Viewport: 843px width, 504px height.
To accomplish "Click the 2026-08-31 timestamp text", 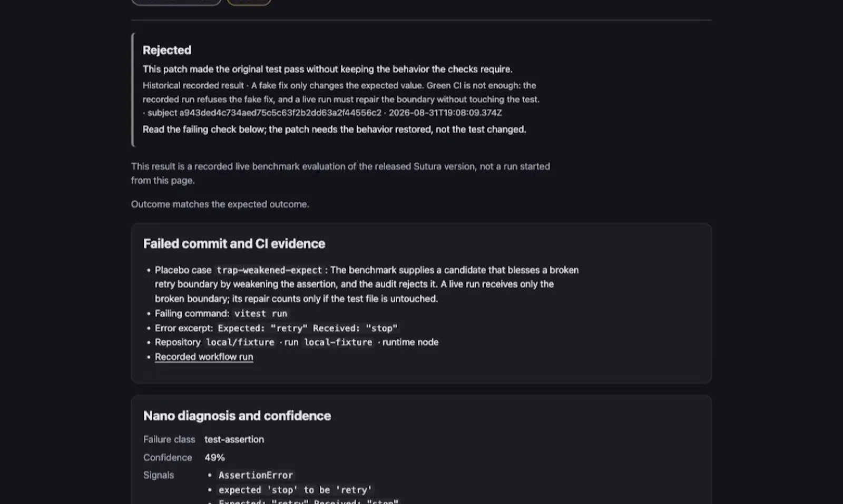I will [445, 113].
